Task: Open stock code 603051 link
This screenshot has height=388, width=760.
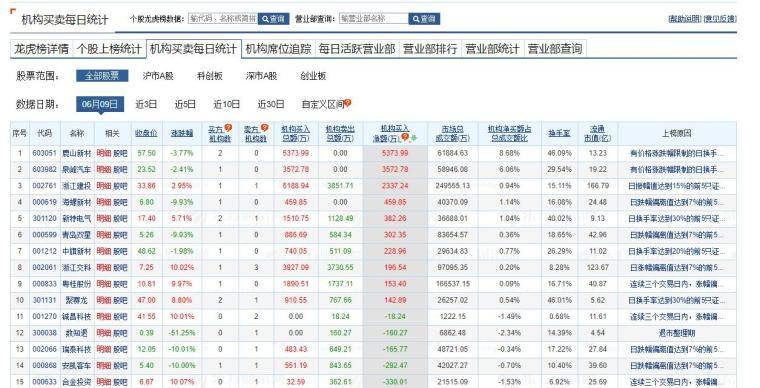Action: [45, 153]
